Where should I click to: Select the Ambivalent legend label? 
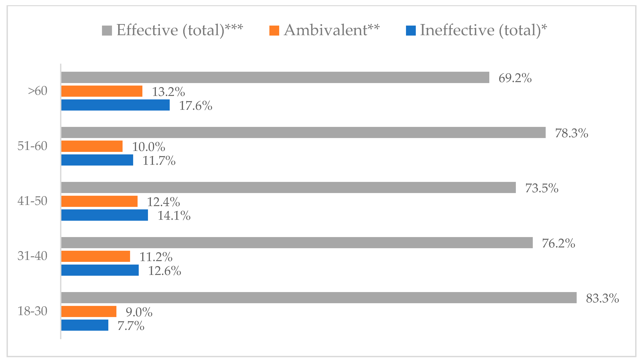tap(332, 30)
